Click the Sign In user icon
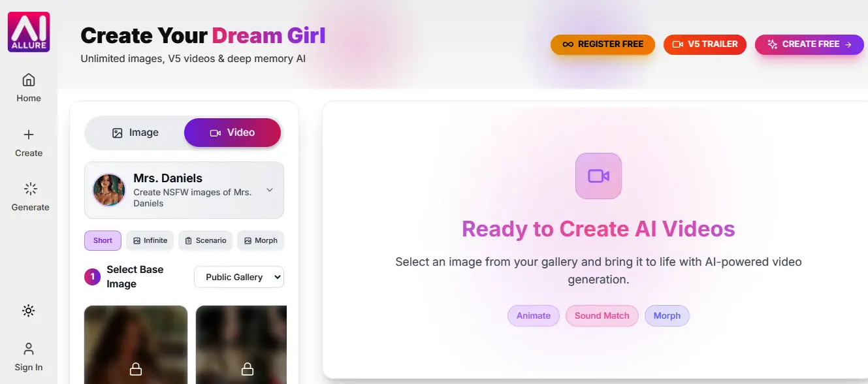The width and height of the screenshot is (868, 384). (x=28, y=349)
